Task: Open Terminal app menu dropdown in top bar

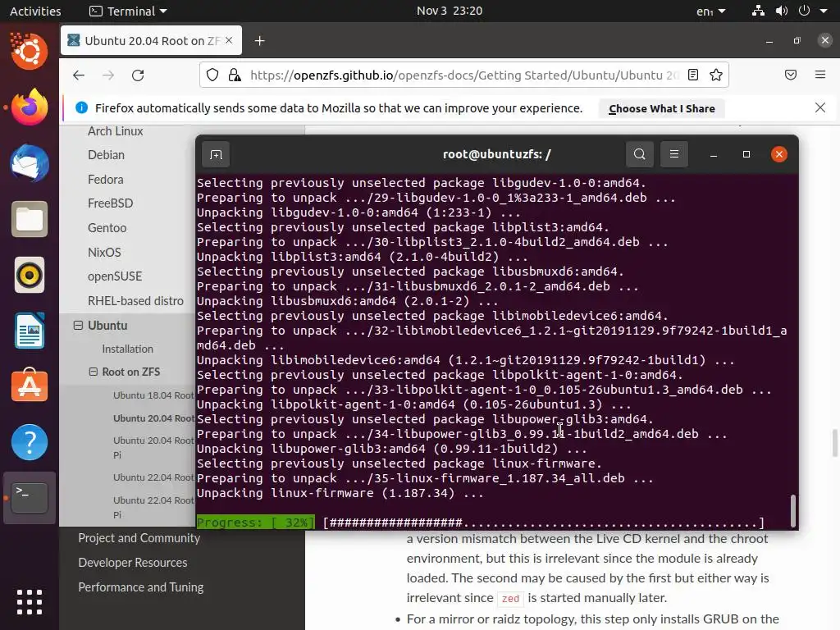Action: tap(129, 11)
